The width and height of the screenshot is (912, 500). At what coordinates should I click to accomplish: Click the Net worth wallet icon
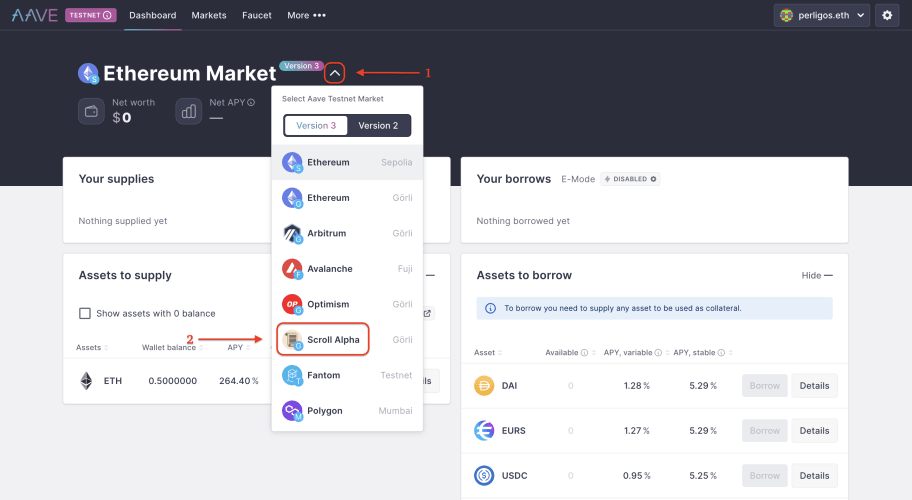point(91,111)
